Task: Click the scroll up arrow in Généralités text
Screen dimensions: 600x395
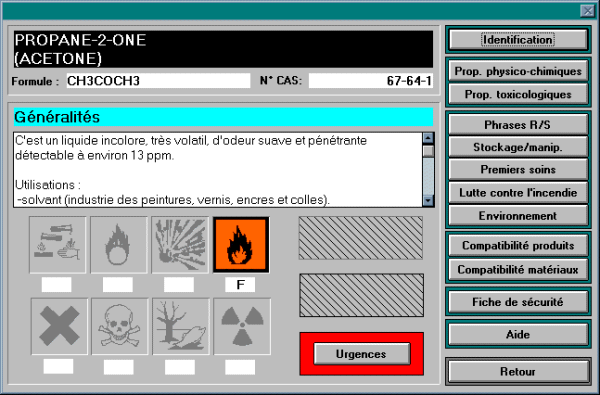Action: (x=428, y=138)
